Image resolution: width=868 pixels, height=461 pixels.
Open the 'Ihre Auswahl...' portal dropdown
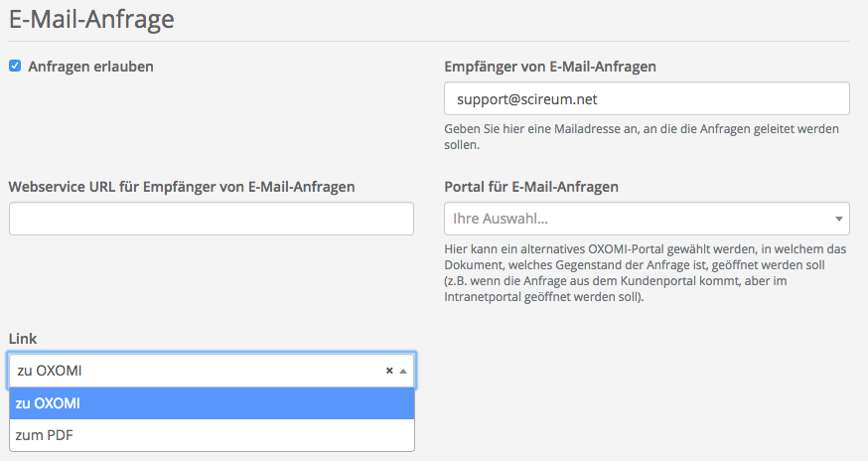636,219
